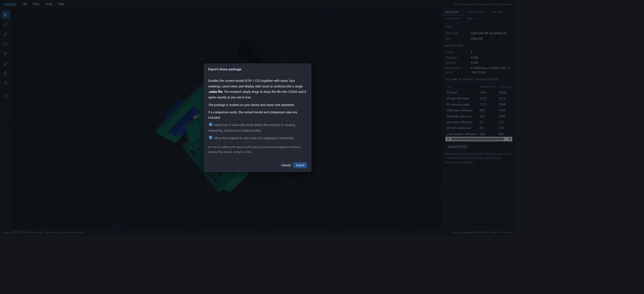This screenshot has width=644, height=294.
Task: Select the arrow pointer tool in left toolbar
Action: click(6, 15)
